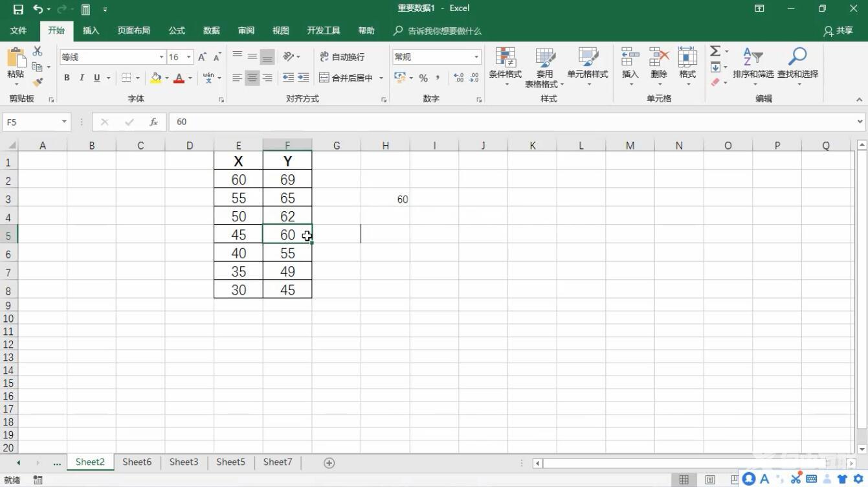
Task: Switch to Sheet6 tab
Action: click(137, 462)
